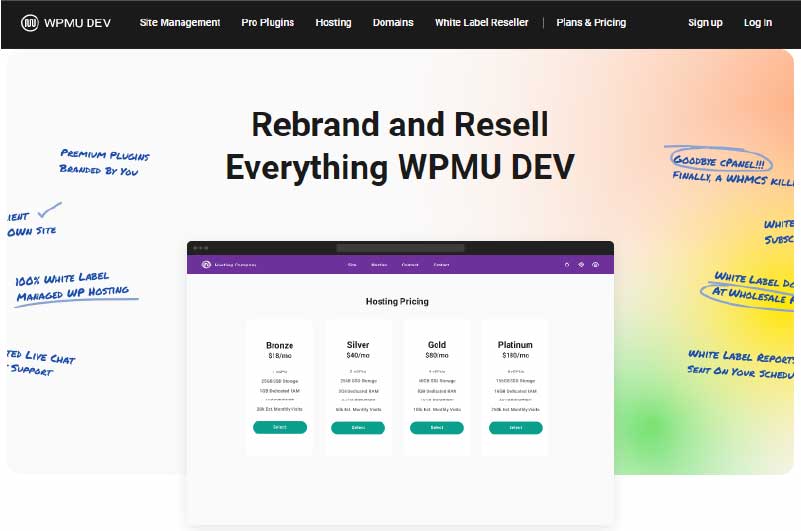Click the WPMU DEV logo icon
The height and width of the screenshot is (531, 801).
(x=30, y=22)
